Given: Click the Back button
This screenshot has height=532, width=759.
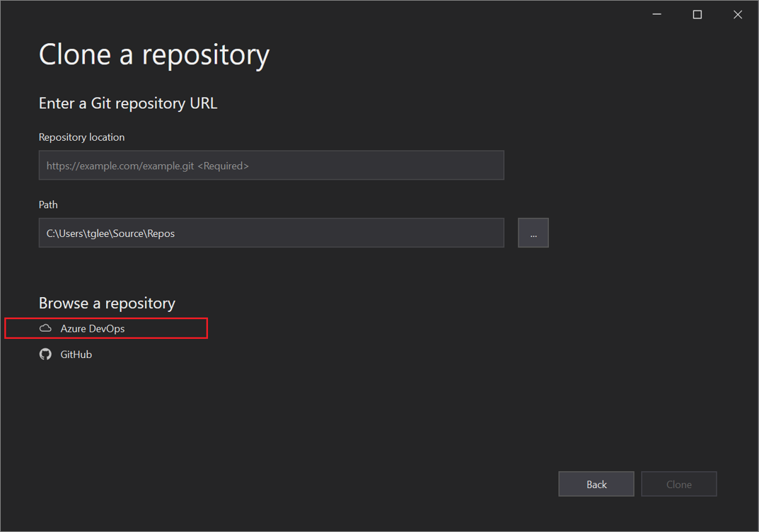Looking at the screenshot, I should tap(596, 484).
